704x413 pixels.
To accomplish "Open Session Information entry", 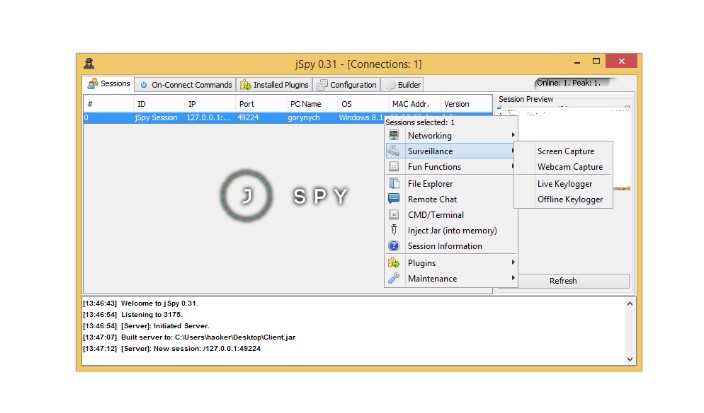I will pos(451,246).
